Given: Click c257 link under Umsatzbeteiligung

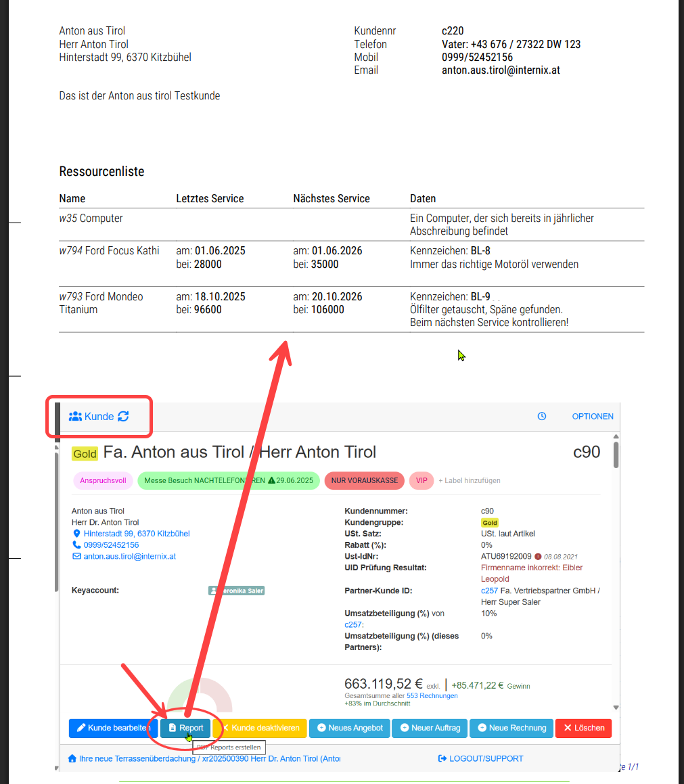Looking at the screenshot, I should coord(353,624).
